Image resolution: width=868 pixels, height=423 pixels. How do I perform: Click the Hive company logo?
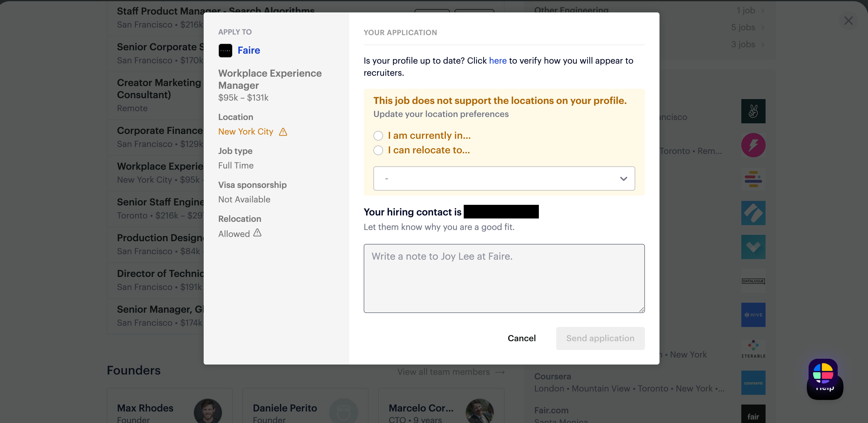coord(753,315)
